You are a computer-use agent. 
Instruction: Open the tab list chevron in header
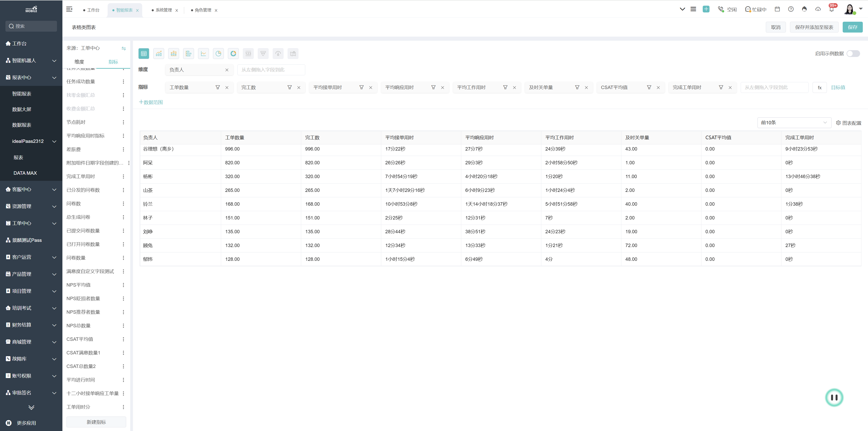click(x=682, y=9)
